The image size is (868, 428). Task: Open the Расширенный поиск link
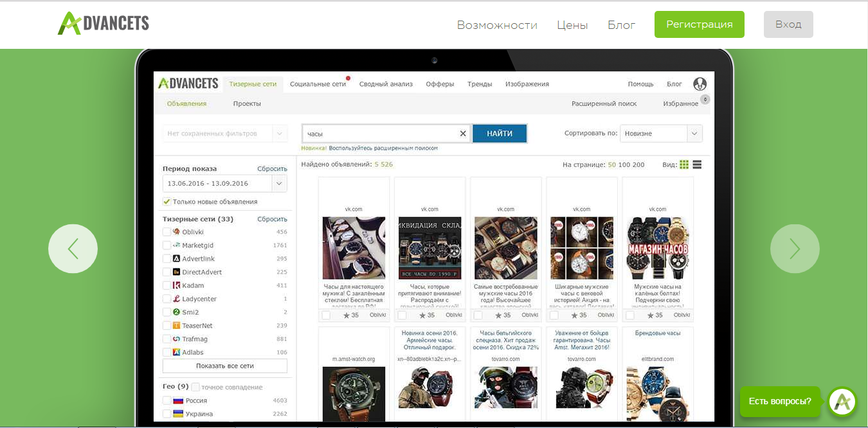604,103
